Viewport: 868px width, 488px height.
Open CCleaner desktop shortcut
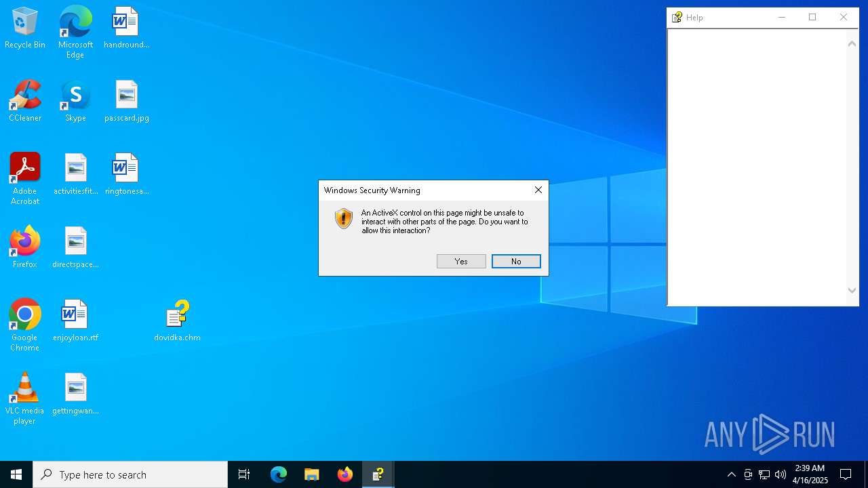tap(25, 101)
